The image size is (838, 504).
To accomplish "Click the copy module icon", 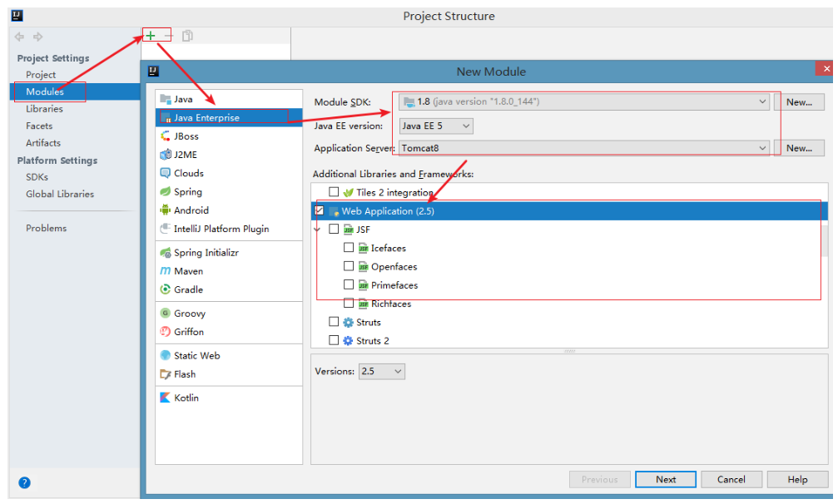I will point(187,36).
